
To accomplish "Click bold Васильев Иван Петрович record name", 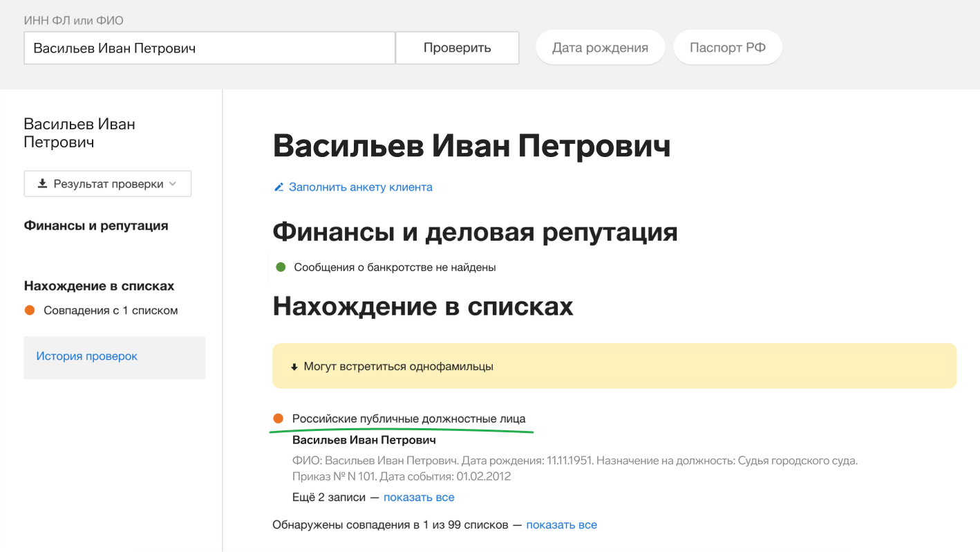I will 364,440.
